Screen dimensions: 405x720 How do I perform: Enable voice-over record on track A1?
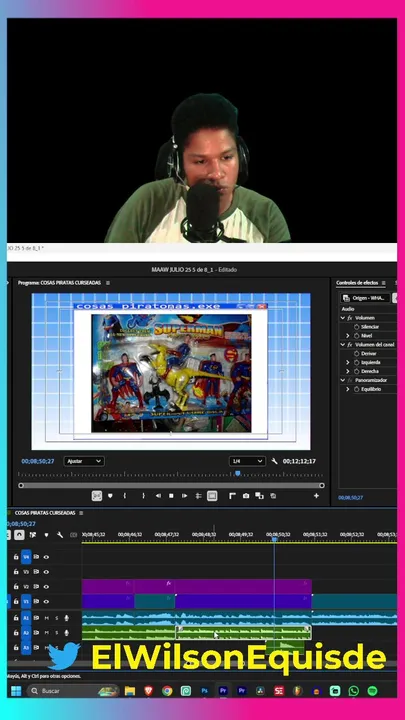click(x=67, y=618)
